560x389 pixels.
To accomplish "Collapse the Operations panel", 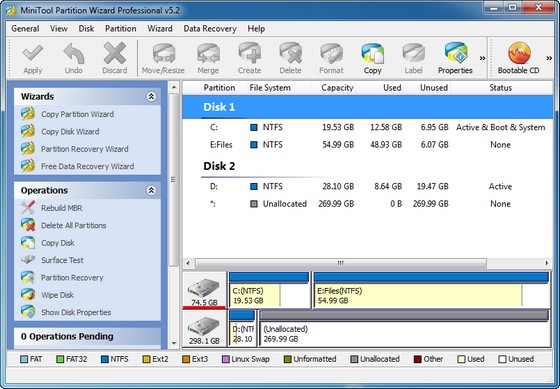I will click(x=151, y=190).
